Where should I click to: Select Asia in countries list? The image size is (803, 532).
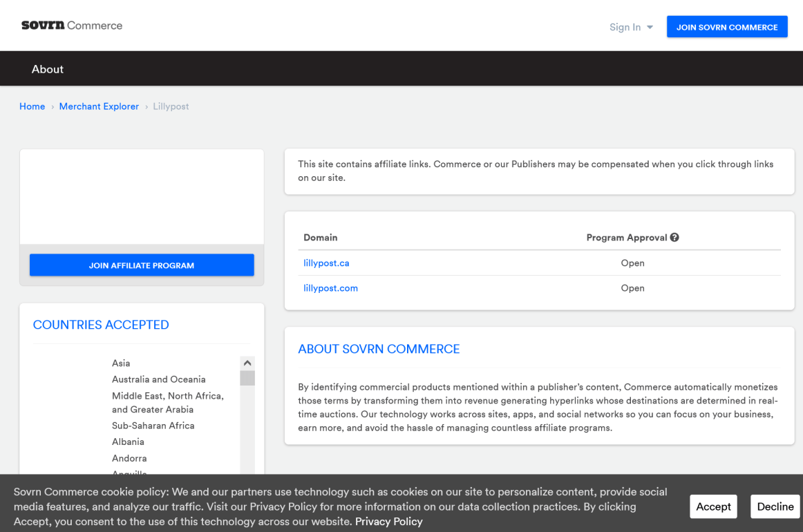coord(121,363)
